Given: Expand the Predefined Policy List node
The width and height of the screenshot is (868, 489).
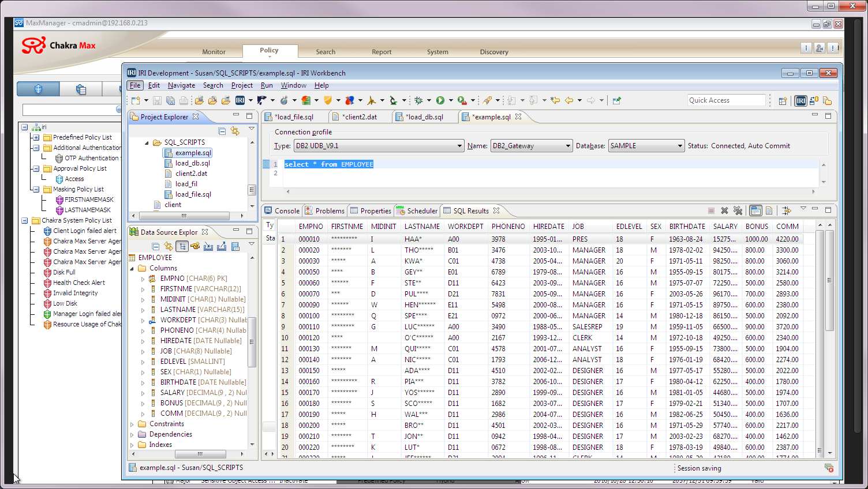Looking at the screenshot, I should [x=36, y=138].
